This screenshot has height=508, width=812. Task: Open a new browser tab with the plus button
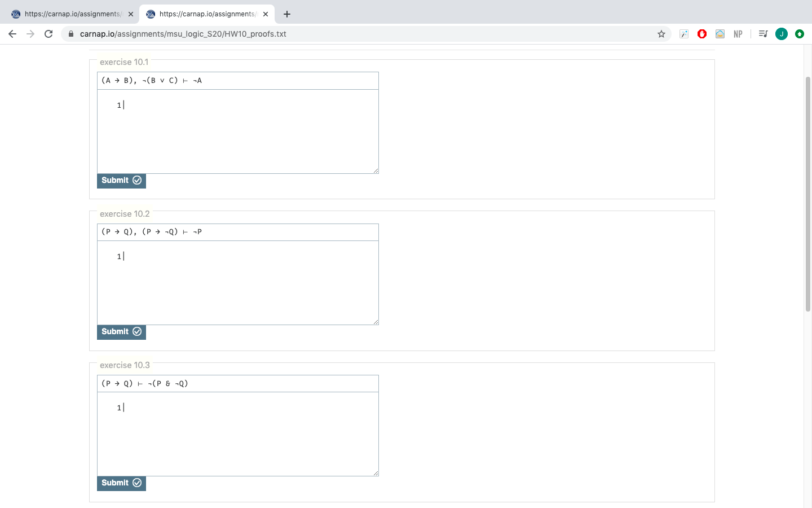[x=287, y=14]
